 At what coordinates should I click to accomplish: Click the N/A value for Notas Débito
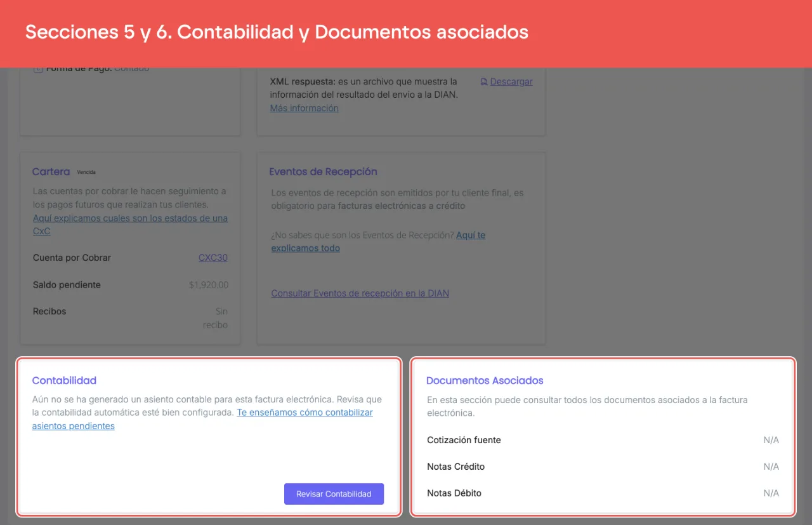(x=771, y=493)
